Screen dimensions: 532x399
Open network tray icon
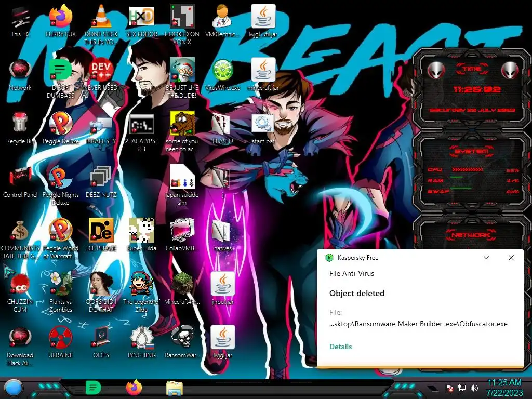[461, 388]
